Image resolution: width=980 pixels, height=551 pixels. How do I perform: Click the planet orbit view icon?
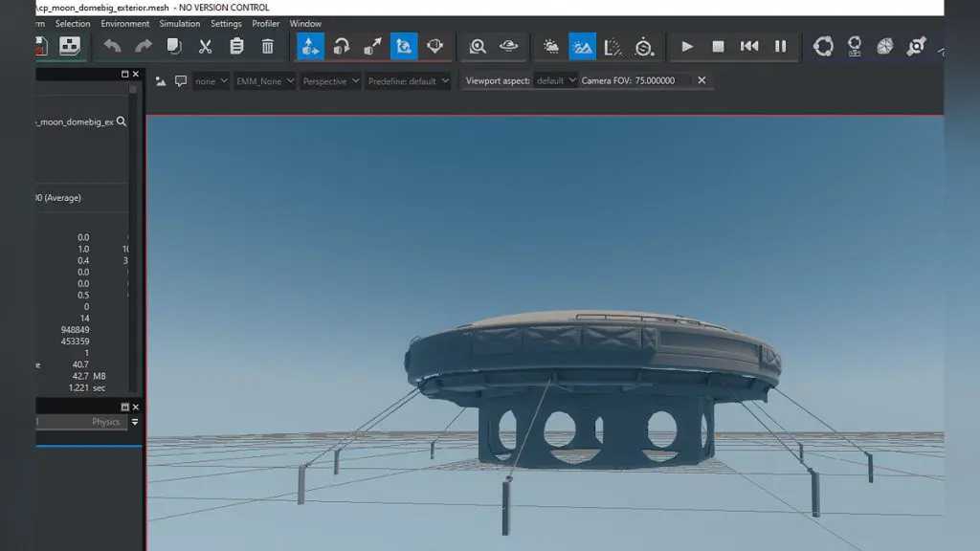click(x=508, y=46)
